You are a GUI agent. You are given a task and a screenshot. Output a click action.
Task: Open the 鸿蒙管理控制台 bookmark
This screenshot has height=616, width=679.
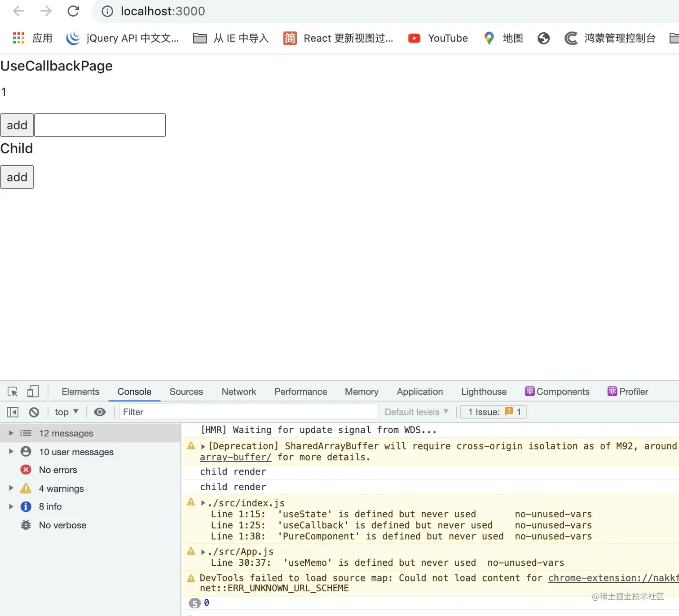point(610,38)
